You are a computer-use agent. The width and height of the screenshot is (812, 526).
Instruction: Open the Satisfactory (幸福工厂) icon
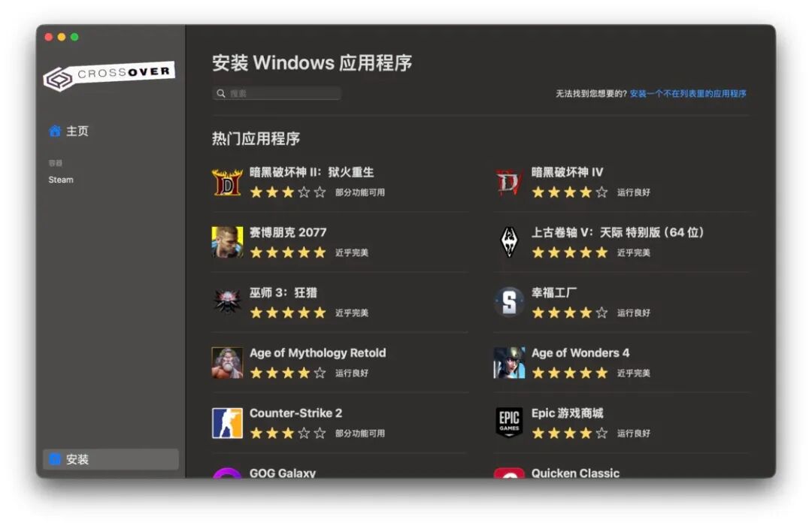point(509,302)
